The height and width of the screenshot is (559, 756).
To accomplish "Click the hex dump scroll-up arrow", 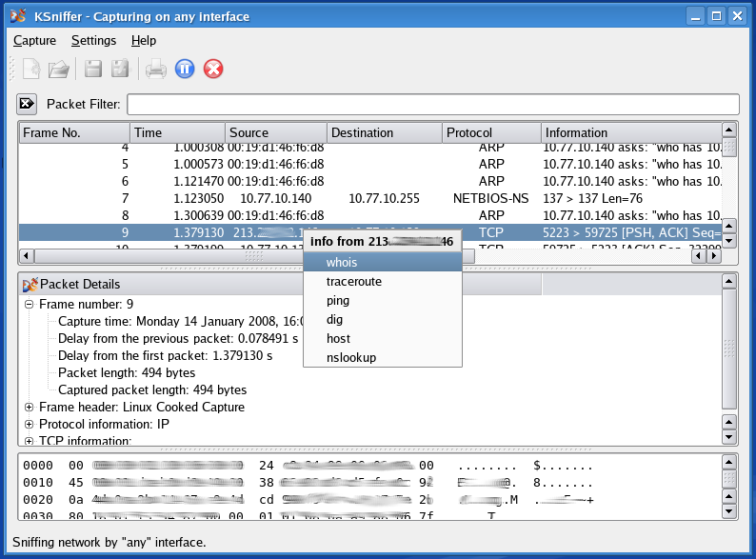I will (x=729, y=462).
